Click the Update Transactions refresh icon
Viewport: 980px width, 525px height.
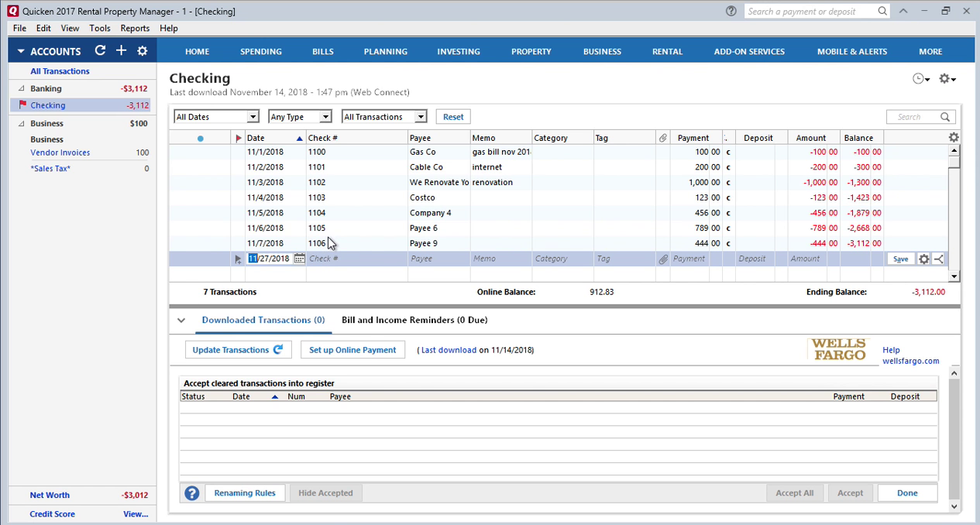click(x=278, y=350)
